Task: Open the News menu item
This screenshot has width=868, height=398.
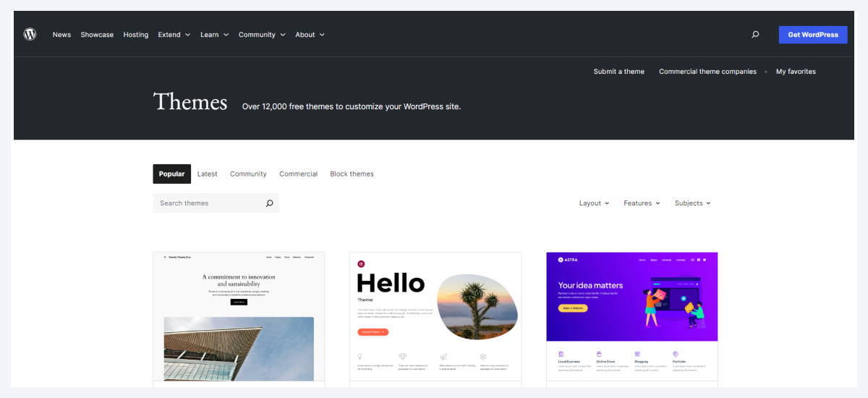Action: (61, 35)
